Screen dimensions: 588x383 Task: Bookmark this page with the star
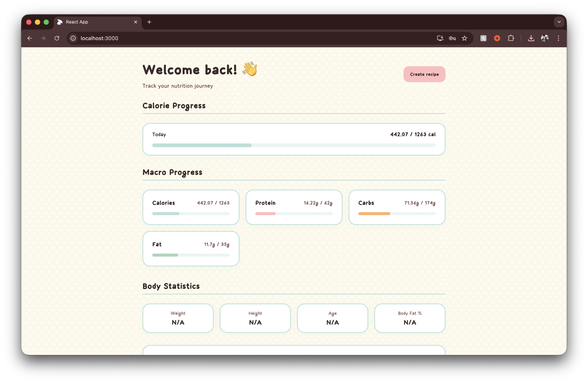point(464,38)
